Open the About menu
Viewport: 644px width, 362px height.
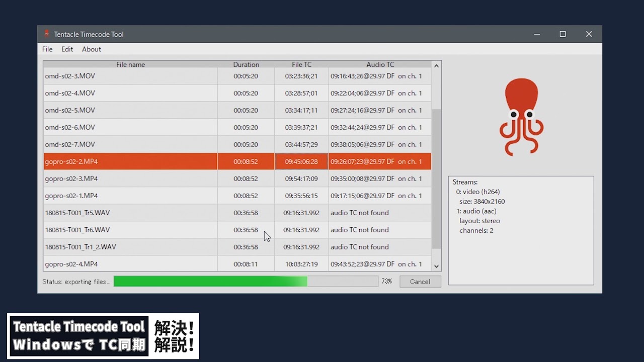click(x=92, y=49)
